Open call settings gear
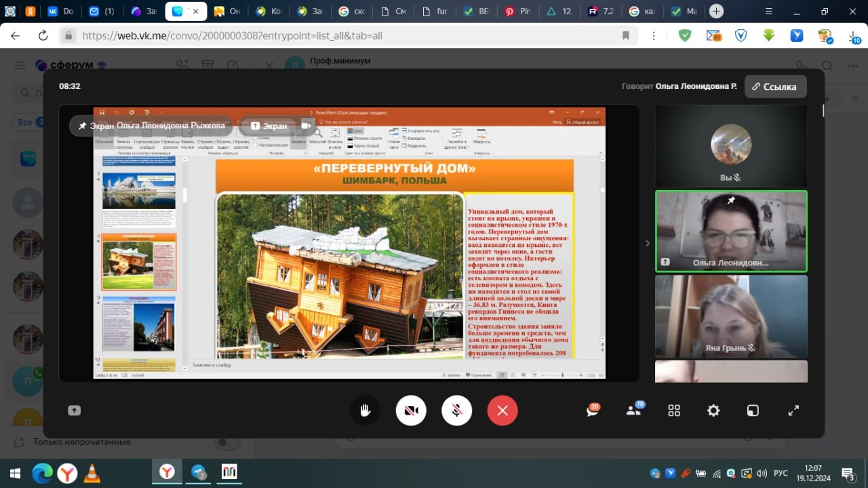The width and height of the screenshot is (868, 488). (x=713, y=411)
